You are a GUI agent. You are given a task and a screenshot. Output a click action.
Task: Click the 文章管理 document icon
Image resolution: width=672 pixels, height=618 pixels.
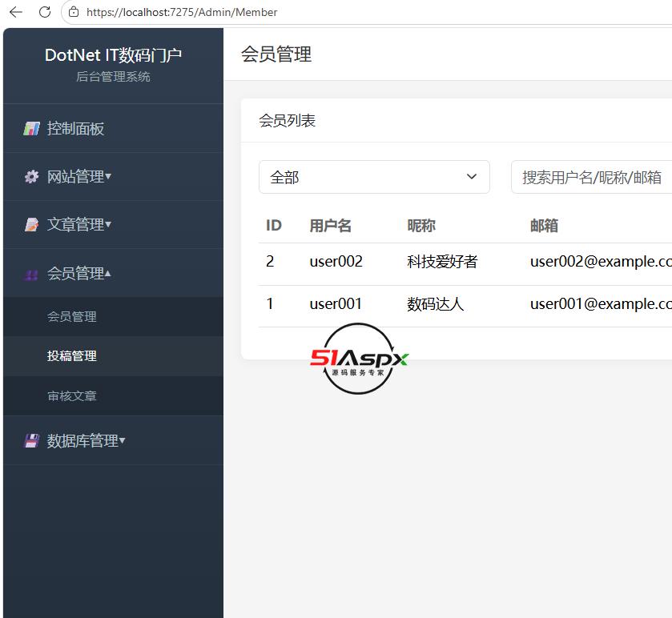[x=31, y=224]
